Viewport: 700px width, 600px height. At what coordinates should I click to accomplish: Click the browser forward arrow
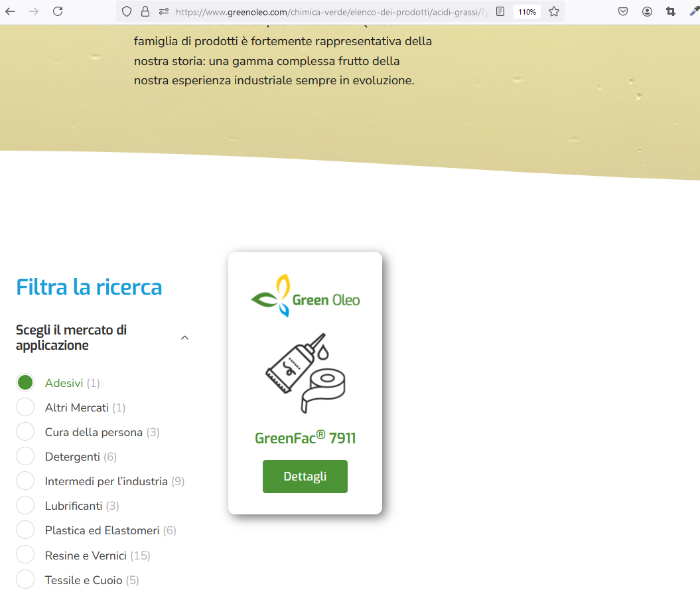(33, 11)
